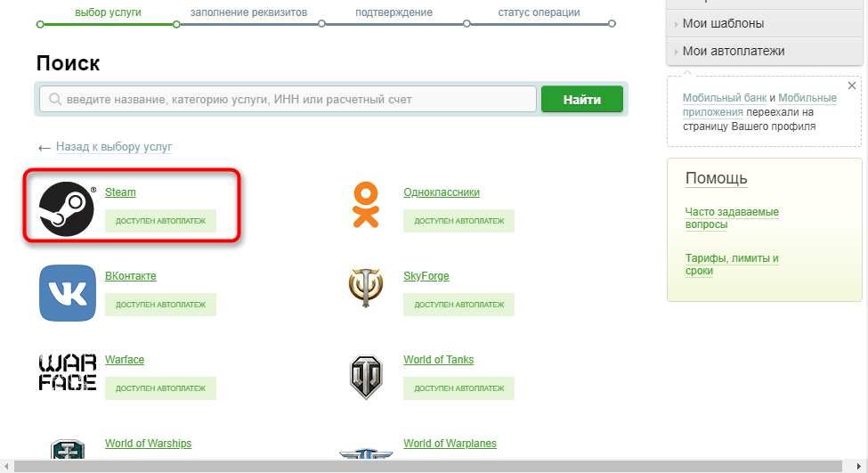Click Доступен автоплатеж badge under World of Tanks
This screenshot has height=473, width=868.
(x=458, y=388)
